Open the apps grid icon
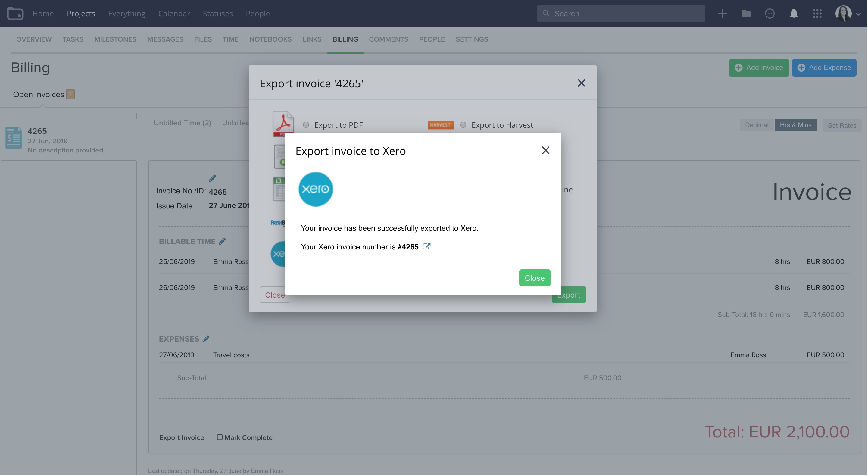Viewport: 868px width, 476px height. pos(817,14)
